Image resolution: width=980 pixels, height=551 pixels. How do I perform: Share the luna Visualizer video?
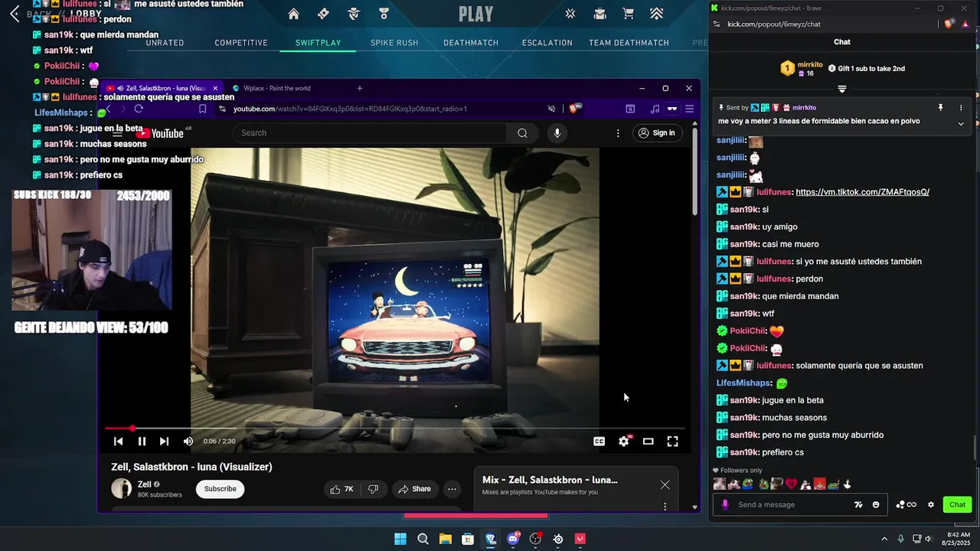coord(414,489)
